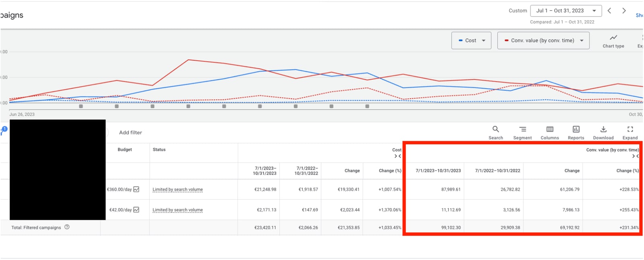Viewport: 644px width, 260px height.
Task: Sort by Cost Change (%) column
Action: 390,171
